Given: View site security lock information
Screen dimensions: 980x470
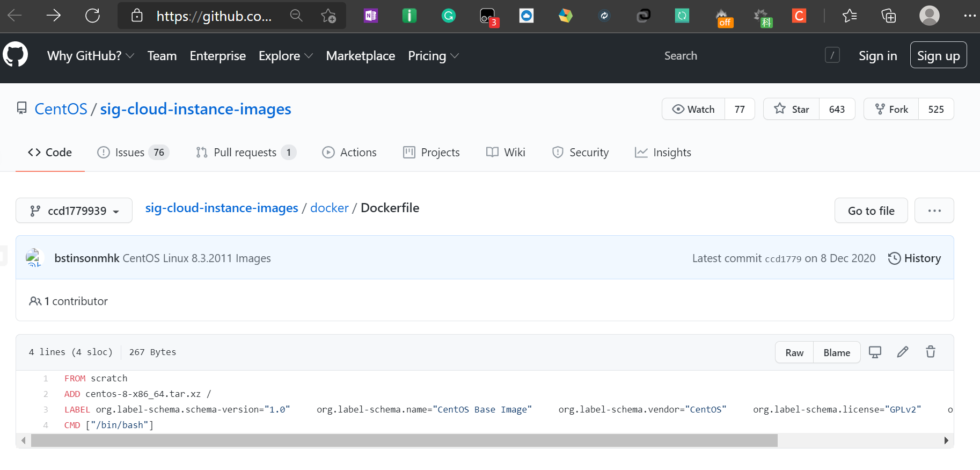Looking at the screenshot, I should coord(137,16).
